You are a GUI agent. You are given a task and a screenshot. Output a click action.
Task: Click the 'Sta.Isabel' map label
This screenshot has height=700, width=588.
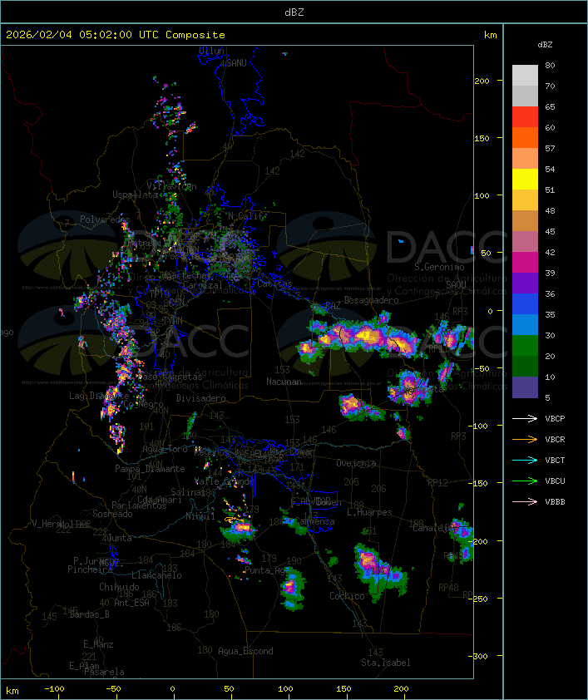[x=386, y=663]
